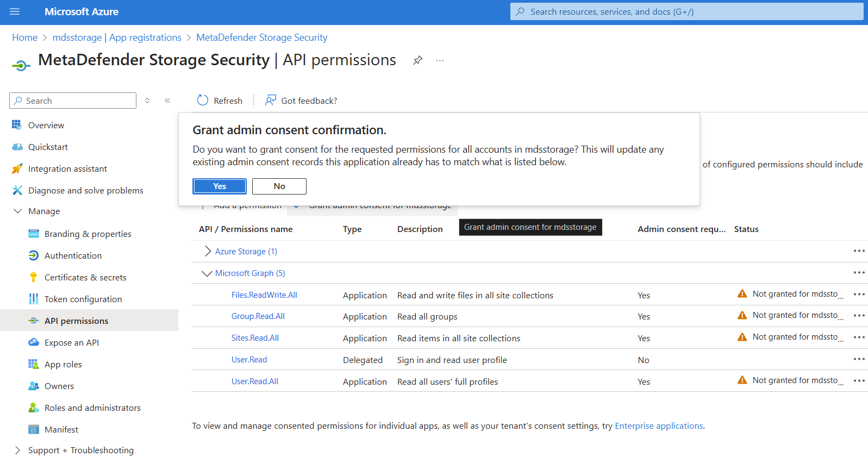Click the sidebar Search input field
Viewport: 868px width, 457px height.
[x=73, y=101]
